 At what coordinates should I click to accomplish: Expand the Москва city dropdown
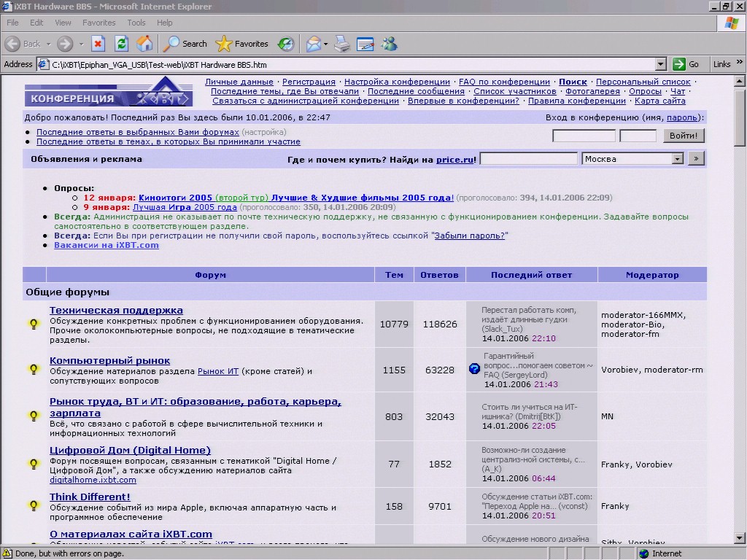677,159
